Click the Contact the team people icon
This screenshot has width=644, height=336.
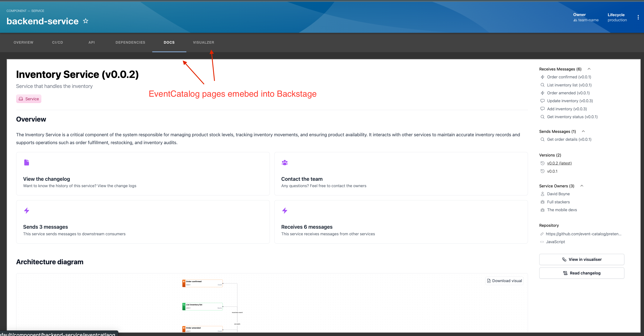(285, 163)
